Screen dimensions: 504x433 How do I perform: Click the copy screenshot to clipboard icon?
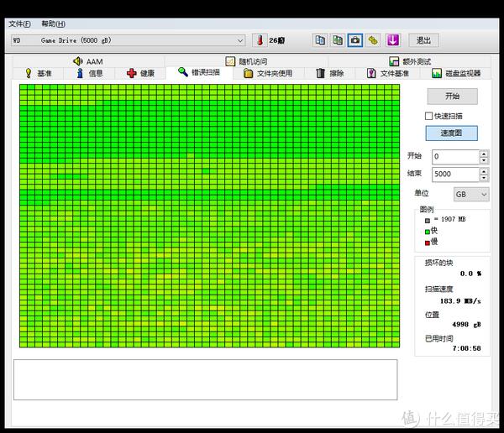point(338,40)
